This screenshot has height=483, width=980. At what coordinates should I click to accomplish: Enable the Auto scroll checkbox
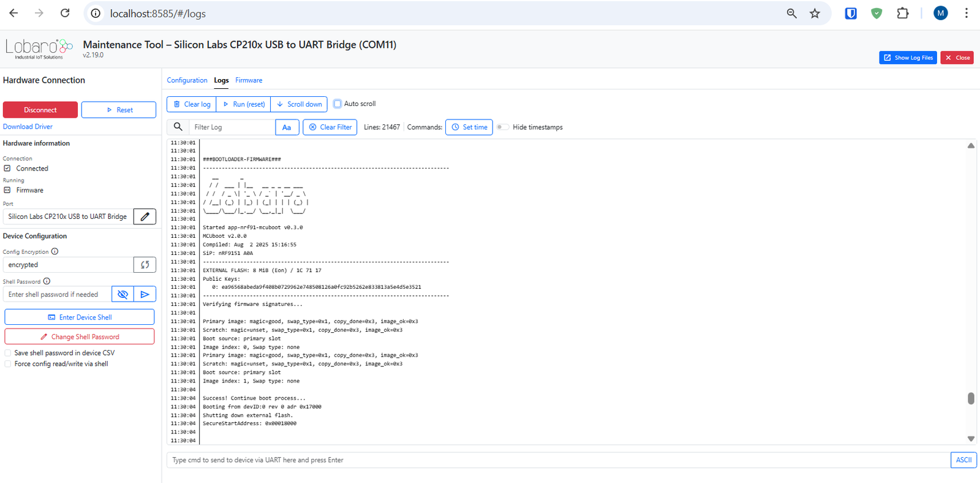point(337,104)
